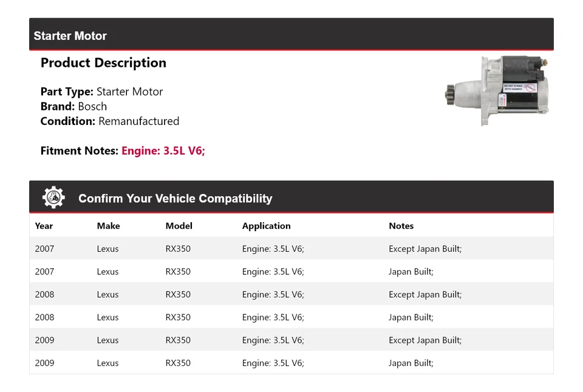The height and width of the screenshot is (392, 583).
Task: Click the Condition: Remanufactured text
Action: pyautogui.click(x=109, y=121)
